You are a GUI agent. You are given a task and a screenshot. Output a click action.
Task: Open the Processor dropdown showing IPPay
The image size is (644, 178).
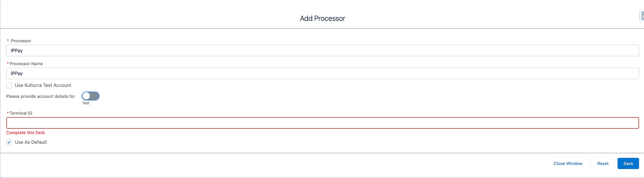(x=322, y=51)
